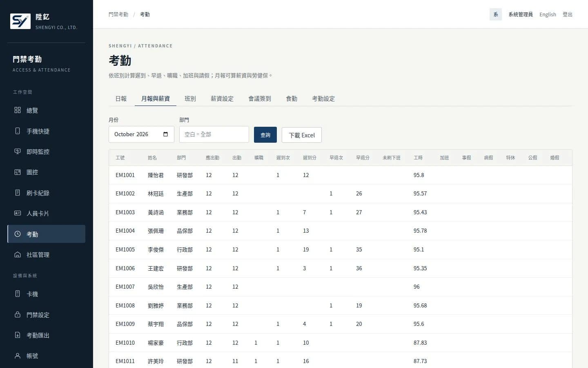Viewport: 588px width, 368px height.
Task: Go to the 考勤設定 tab
Action: (323, 99)
